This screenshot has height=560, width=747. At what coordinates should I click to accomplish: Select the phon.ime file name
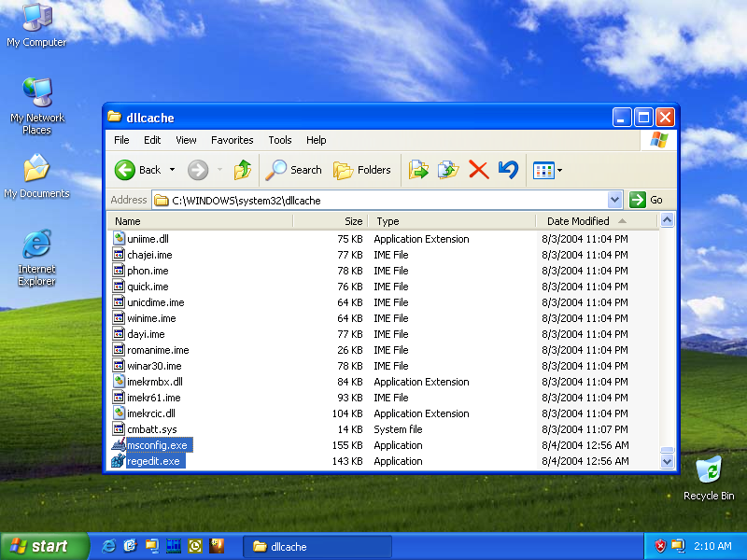148,271
